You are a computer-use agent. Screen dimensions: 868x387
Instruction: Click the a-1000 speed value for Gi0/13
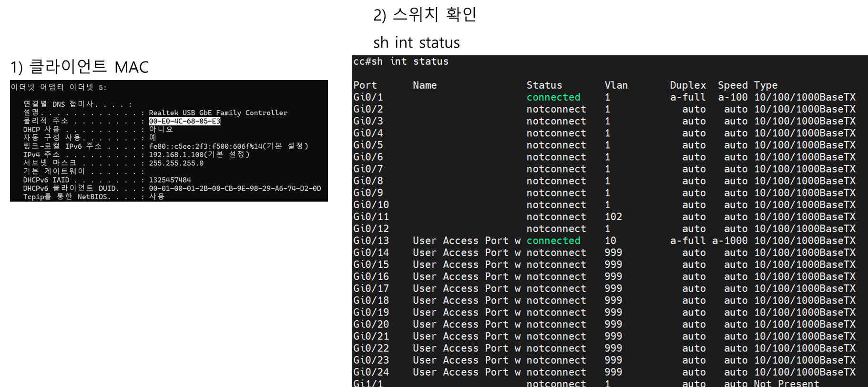tap(730, 241)
